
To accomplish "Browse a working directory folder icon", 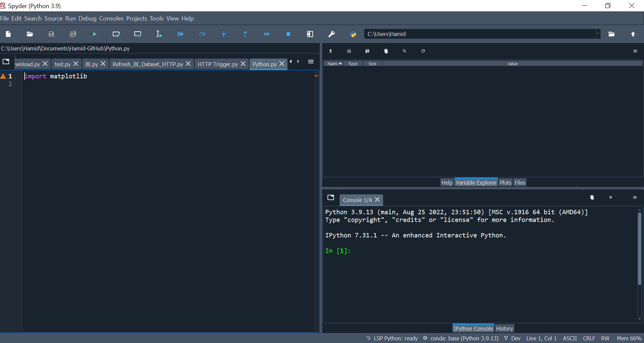I will 612,34.
